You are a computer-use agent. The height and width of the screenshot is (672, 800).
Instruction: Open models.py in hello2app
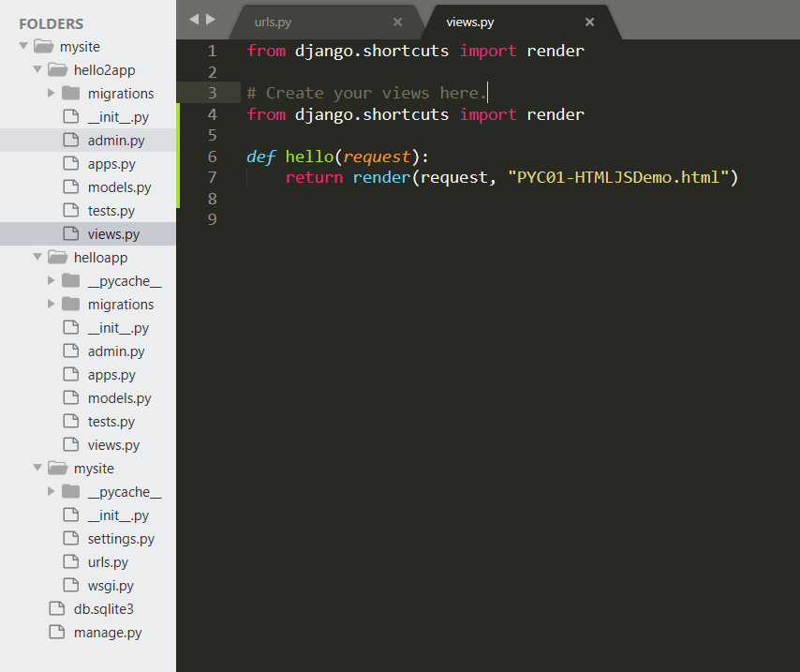point(119,187)
